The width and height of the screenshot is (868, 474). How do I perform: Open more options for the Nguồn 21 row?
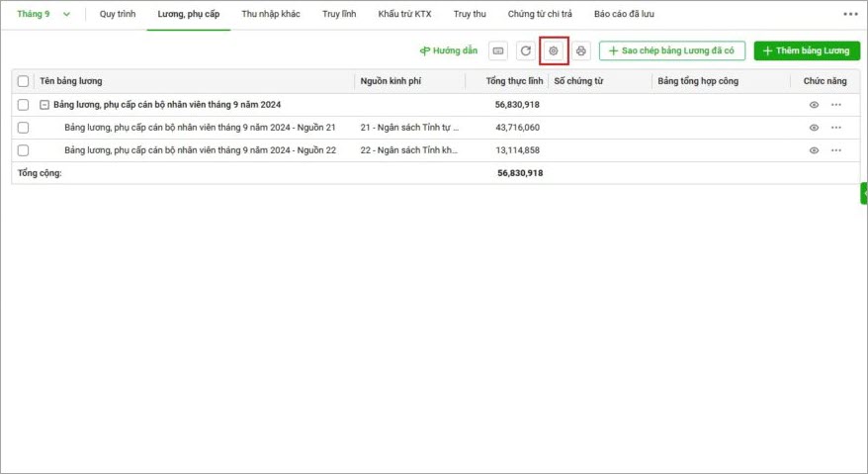[836, 128]
